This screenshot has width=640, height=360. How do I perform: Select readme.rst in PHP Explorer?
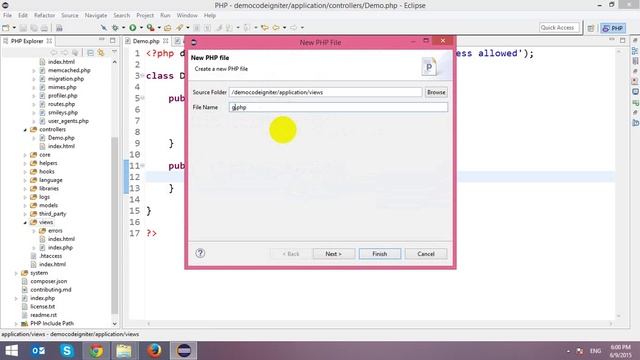(43, 315)
